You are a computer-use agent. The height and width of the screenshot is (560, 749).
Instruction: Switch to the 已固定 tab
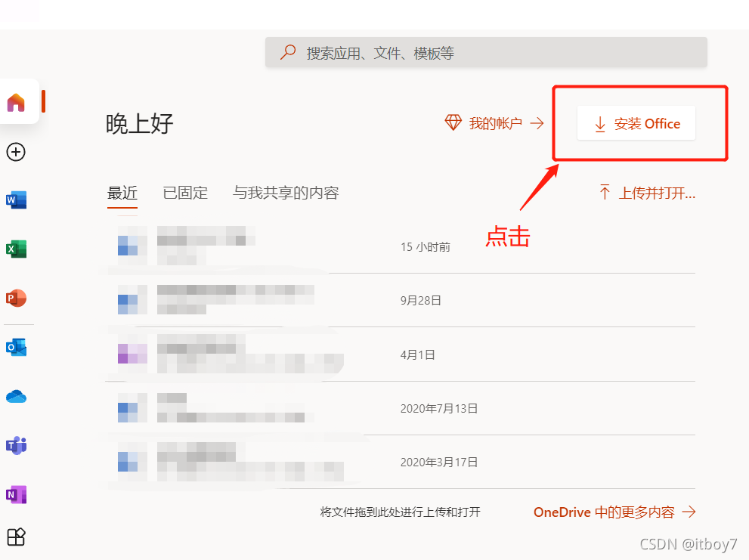(x=185, y=193)
